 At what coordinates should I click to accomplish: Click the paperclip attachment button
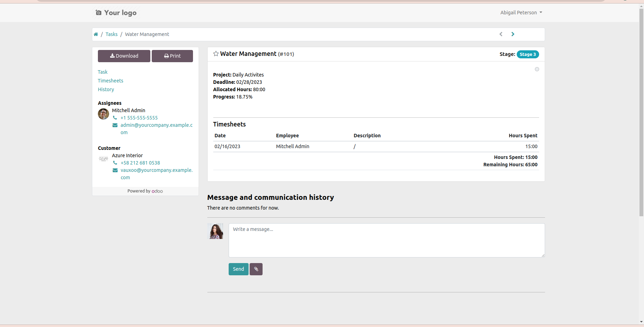256,269
